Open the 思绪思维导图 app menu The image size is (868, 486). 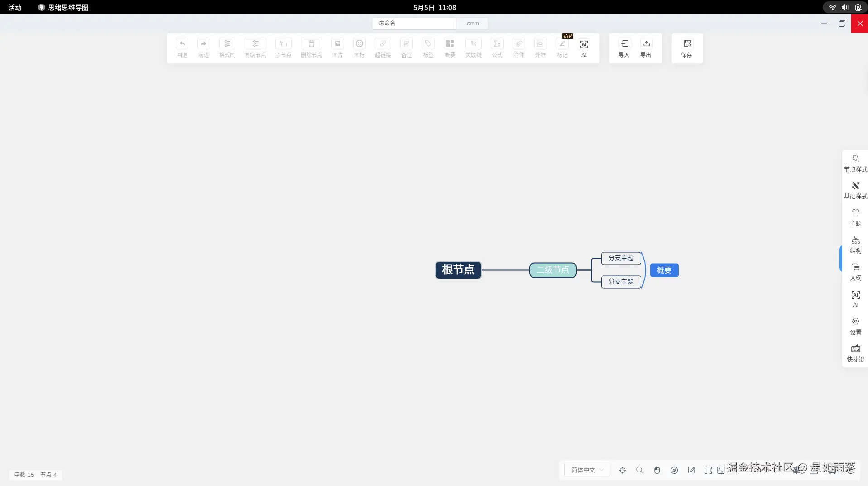click(x=63, y=7)
